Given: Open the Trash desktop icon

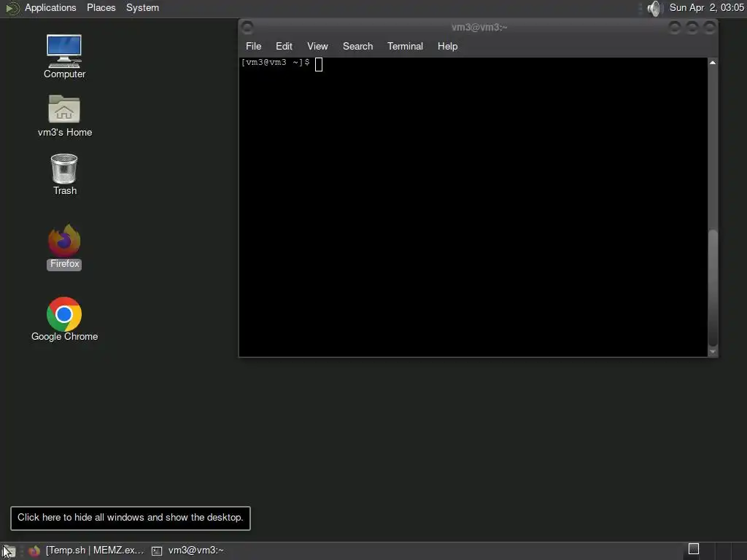Looking at the screenshot, I should (x=64, y=174).
